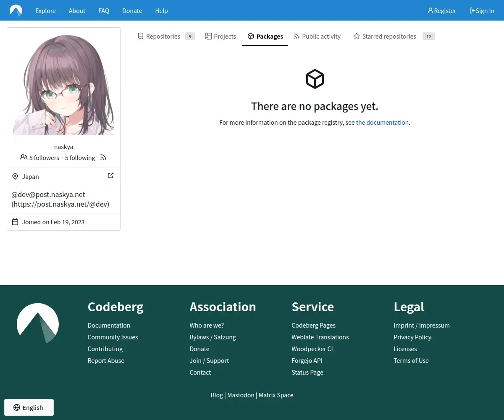Open Licenses footer link
Viewport: 504px width, 420px height.
pos(405,349)
